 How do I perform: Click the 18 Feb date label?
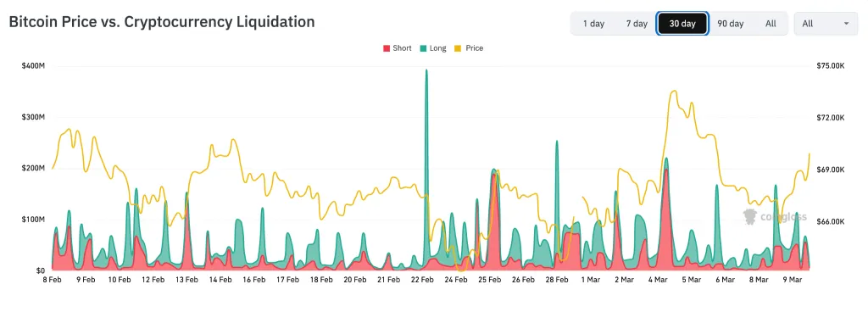coord(321,280)
